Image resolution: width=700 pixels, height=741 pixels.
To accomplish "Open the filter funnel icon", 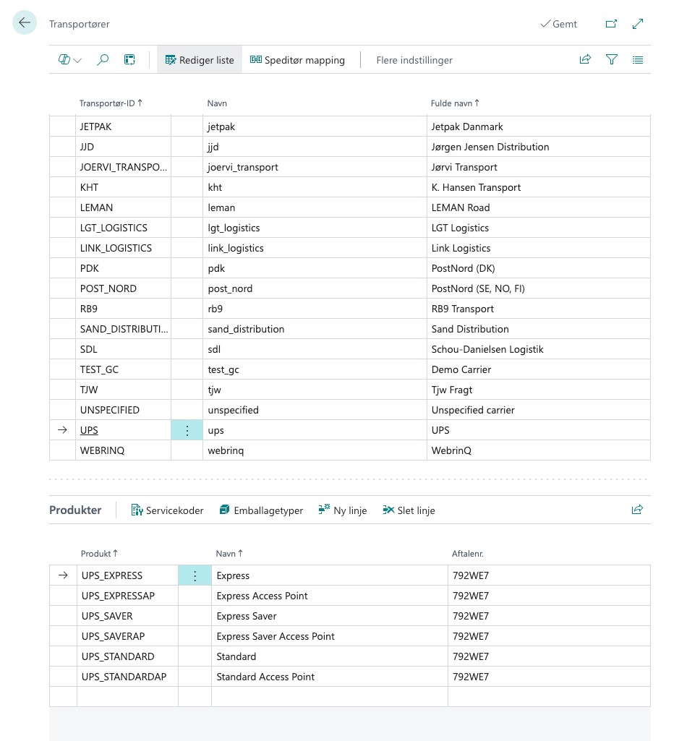I will pyautogui.click(x=612, y=60).
